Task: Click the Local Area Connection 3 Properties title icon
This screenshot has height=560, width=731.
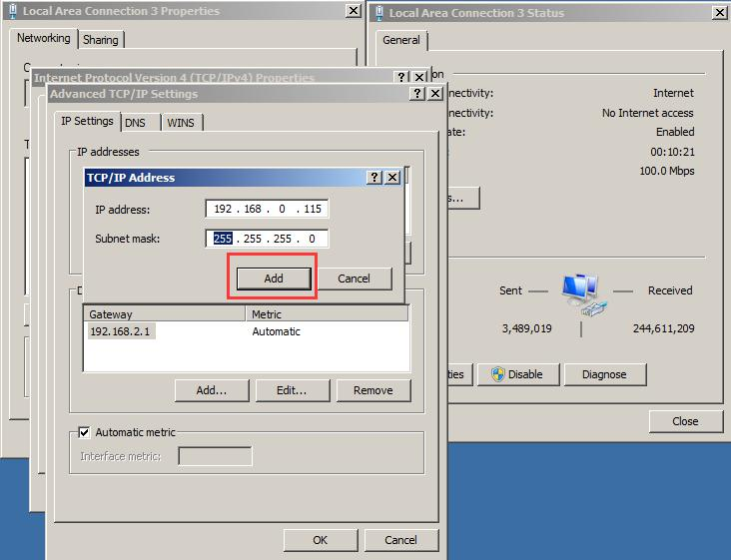Action: pos(11,11)
